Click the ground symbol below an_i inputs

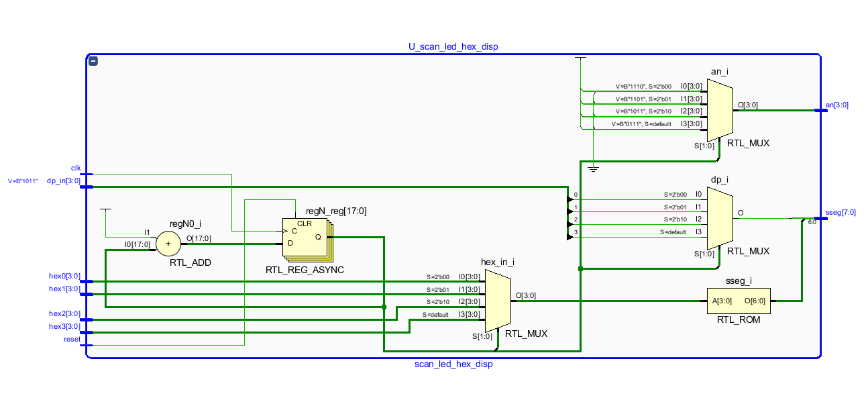pos(593,168)
